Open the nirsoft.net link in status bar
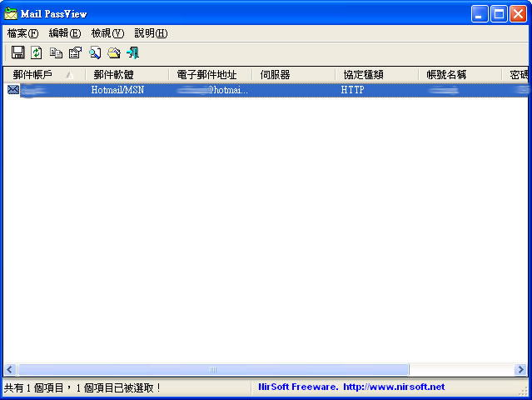The image size is (532, 400). point(393,387)
